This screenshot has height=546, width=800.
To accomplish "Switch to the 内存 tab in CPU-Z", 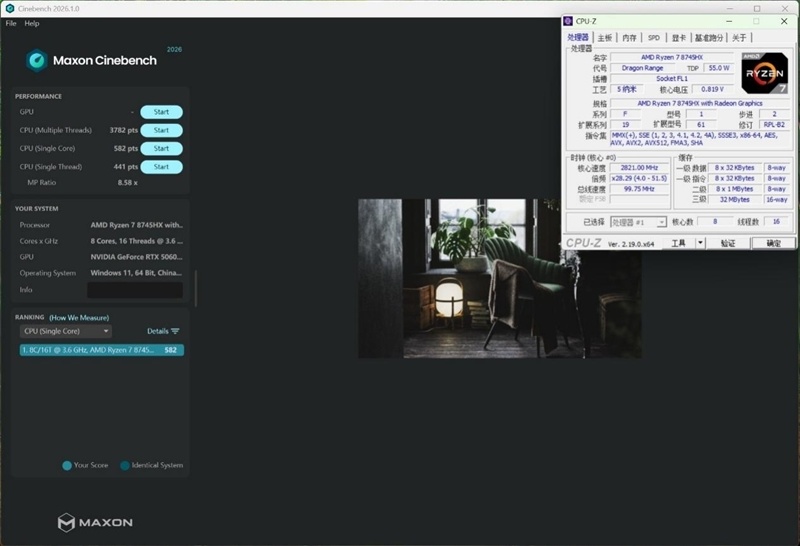I will click(x=630, y=38).
